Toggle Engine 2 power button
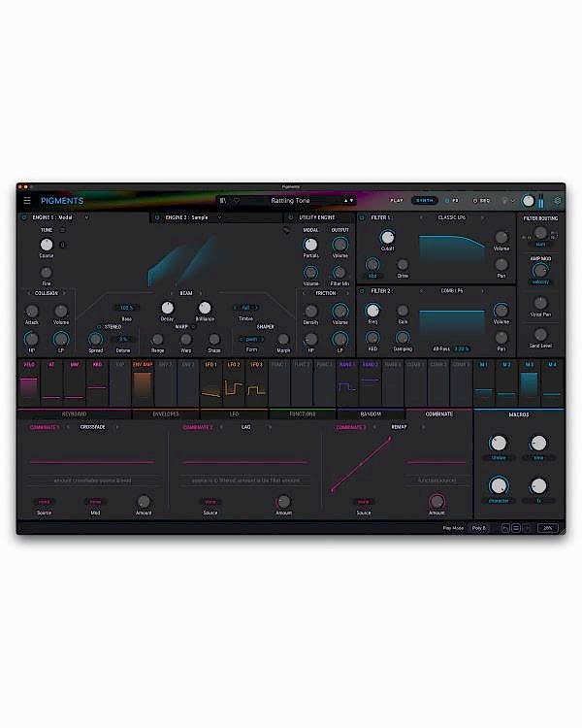 pos(157,217)
